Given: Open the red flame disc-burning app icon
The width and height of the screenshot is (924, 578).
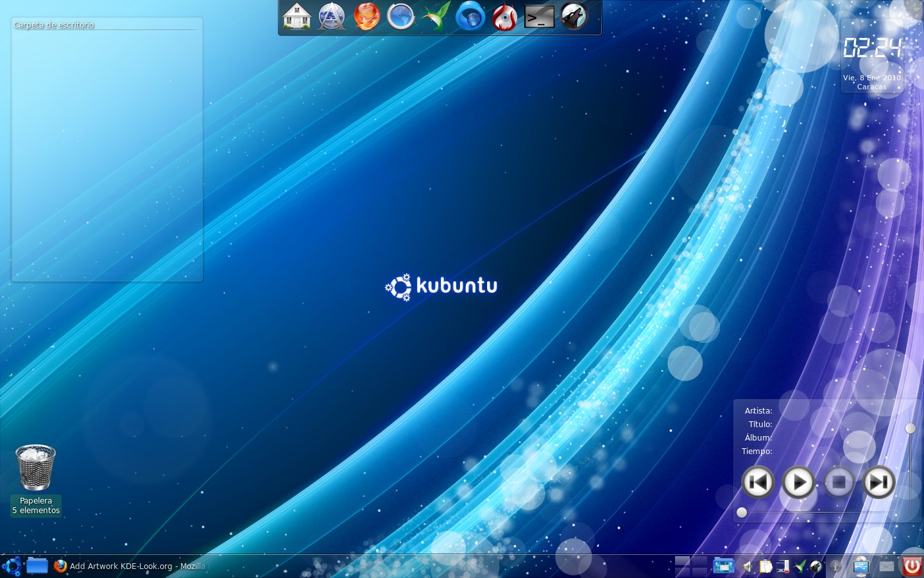Looking at the screenshot, I should [x=505, y=16].
